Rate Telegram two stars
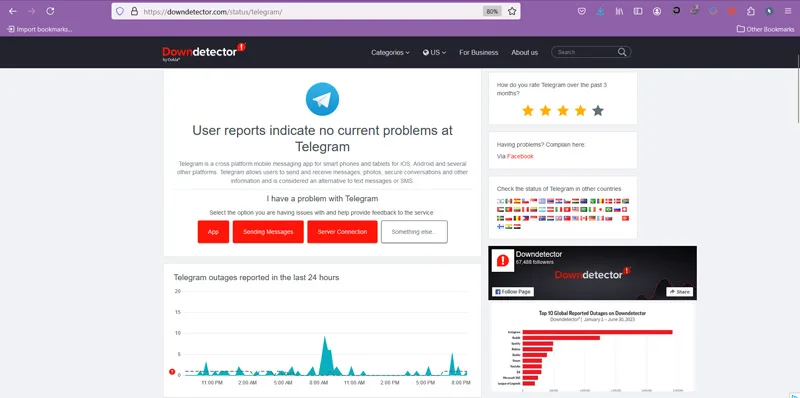Viewport: 800px width, 398px height. pyautogui.click(x=545, y=111)
